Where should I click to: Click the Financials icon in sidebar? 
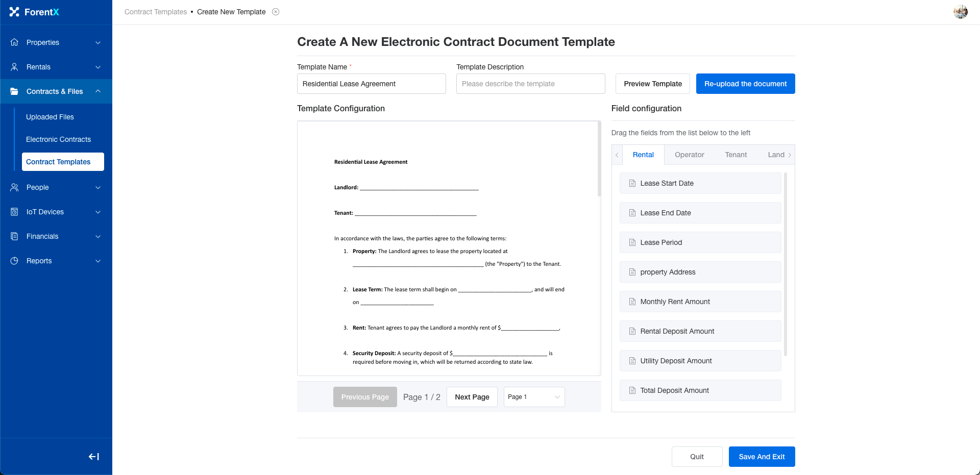(14, 236)
